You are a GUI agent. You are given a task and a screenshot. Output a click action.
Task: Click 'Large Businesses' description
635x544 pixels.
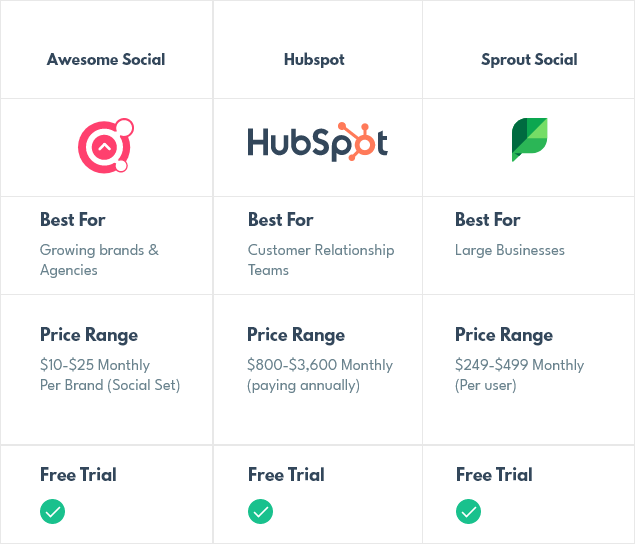(x=509, y=250)
